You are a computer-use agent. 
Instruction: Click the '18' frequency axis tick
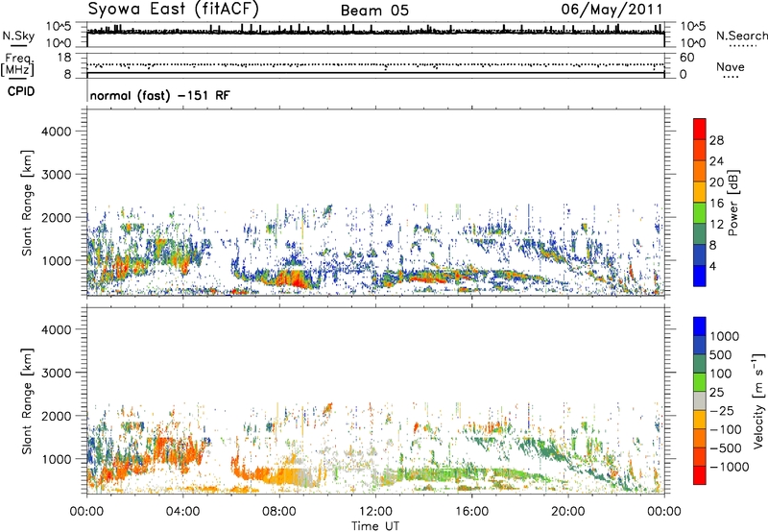pyautogui.click(x=64, y=57)
